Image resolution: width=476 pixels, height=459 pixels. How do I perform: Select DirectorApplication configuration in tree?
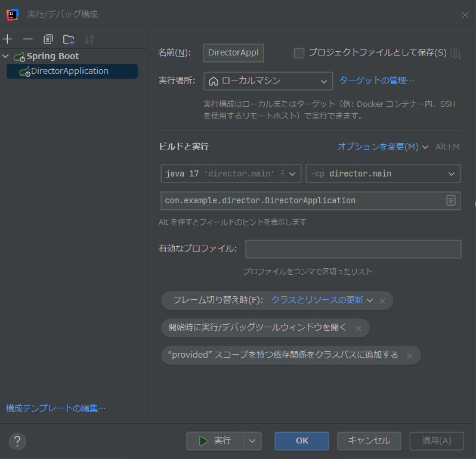point(72,71)
